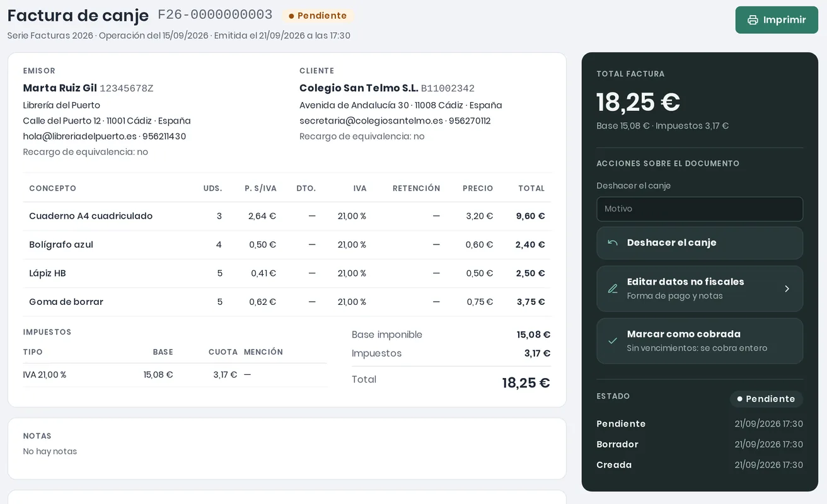Click the Pendiente badge next to invoice number
The image size is (827, 504).
318,16
